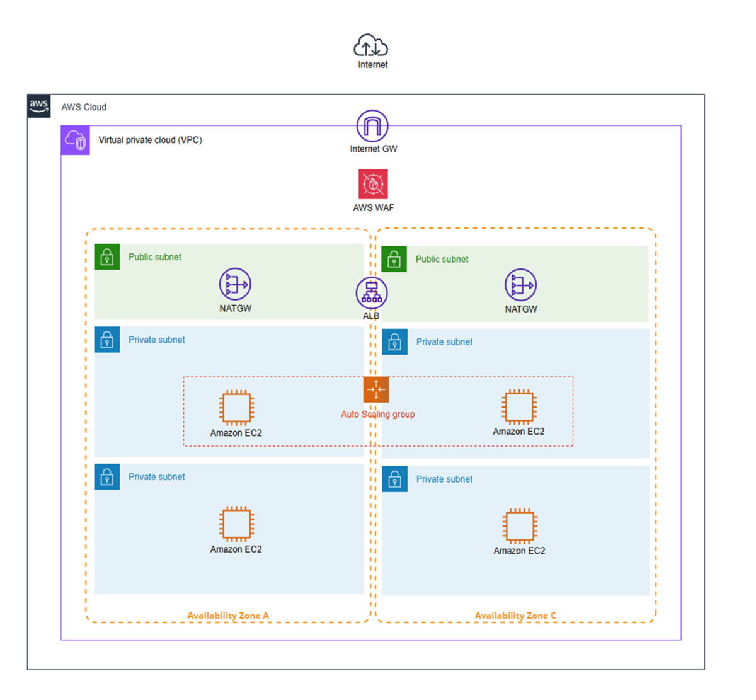Click the Internet cloud icon
756x700 pixels.
click(370, 45)
